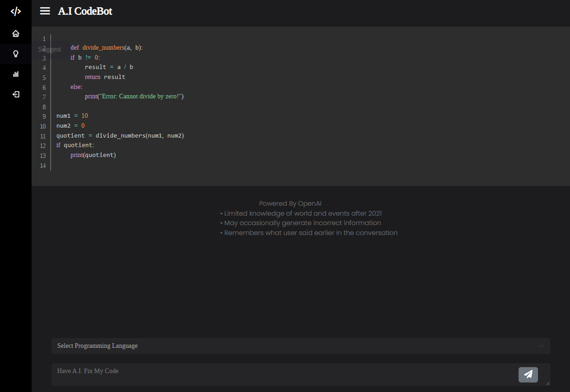Click the send button beside the input
The width and height of the screenshot is (570, 392).
coord(528,374)
